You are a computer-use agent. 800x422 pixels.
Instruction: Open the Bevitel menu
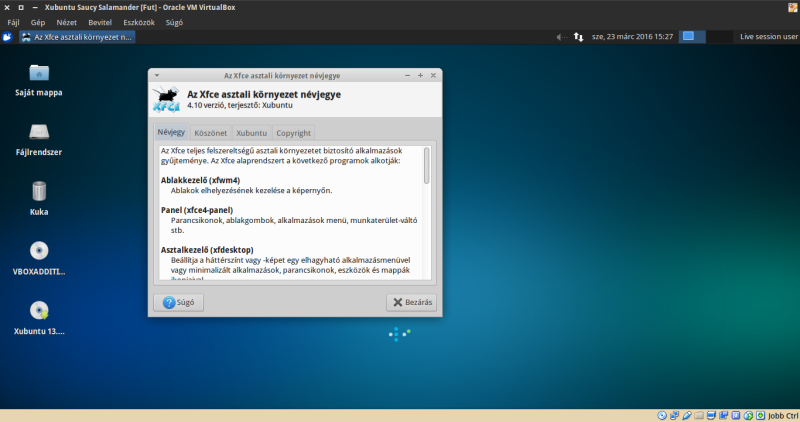[100, 22]
